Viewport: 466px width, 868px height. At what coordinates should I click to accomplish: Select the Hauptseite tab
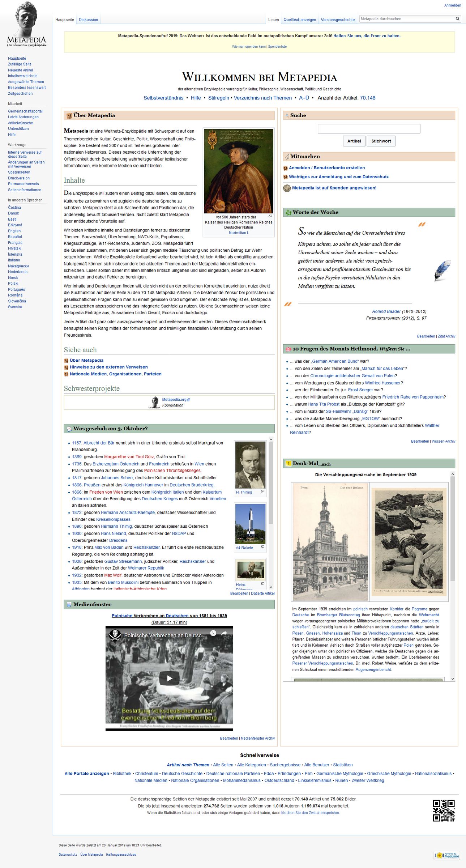65,20
